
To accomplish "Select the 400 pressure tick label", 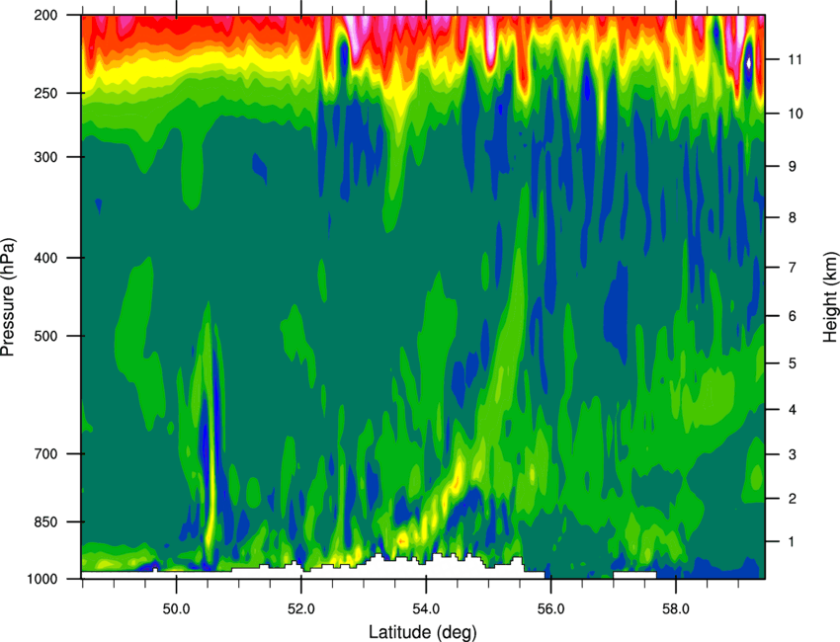I will 45,258.
